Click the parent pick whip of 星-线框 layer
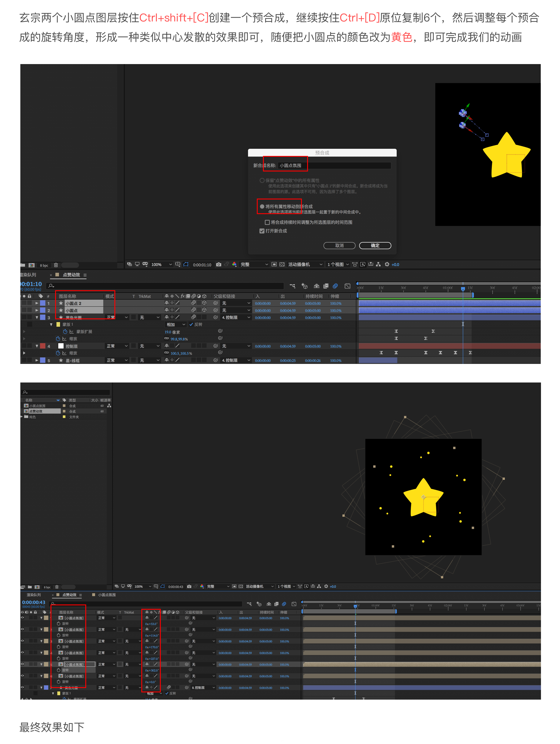Image resolution: width=560 pixels, height=744 pixels. 216,360
